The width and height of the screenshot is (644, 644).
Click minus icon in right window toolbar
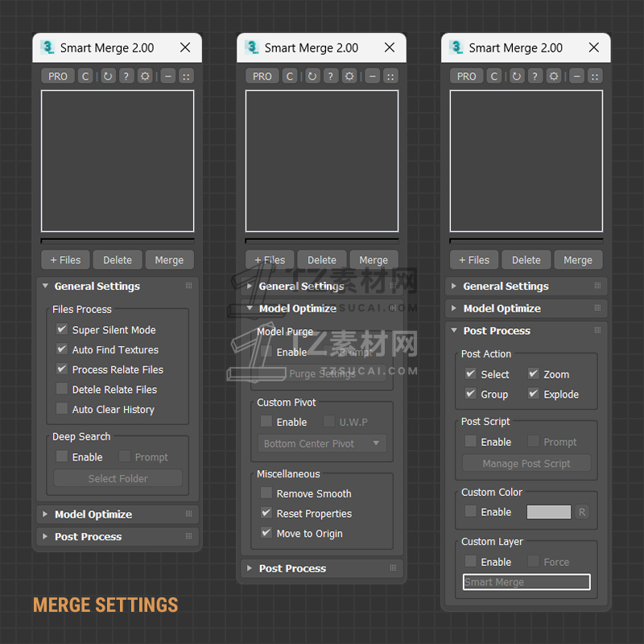click(577, 76)
